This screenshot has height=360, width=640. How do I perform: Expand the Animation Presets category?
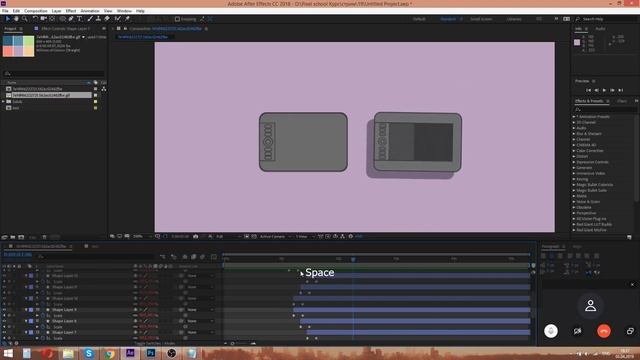pyautogui.click(x=574, y=117)
